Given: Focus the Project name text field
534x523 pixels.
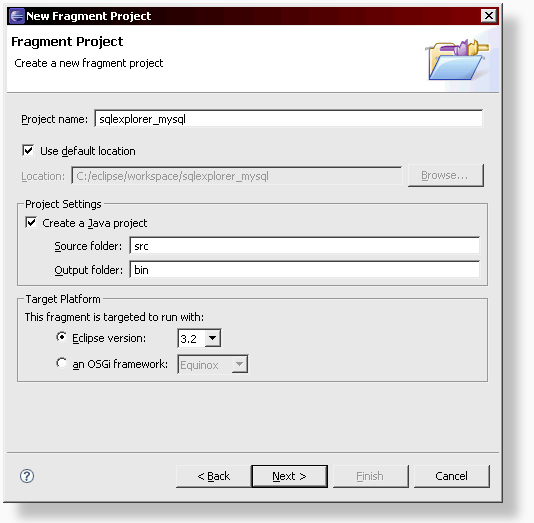Looking at the screenshot, I should point(288,119).
